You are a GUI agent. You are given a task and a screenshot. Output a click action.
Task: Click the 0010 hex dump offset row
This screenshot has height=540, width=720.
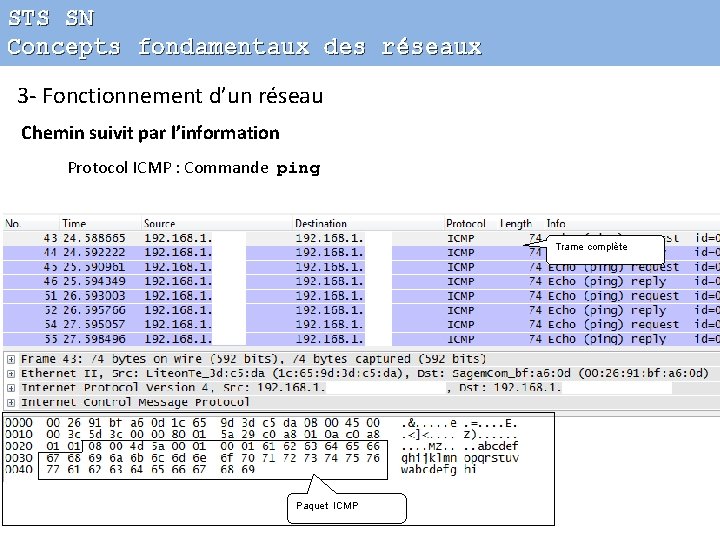261,434
